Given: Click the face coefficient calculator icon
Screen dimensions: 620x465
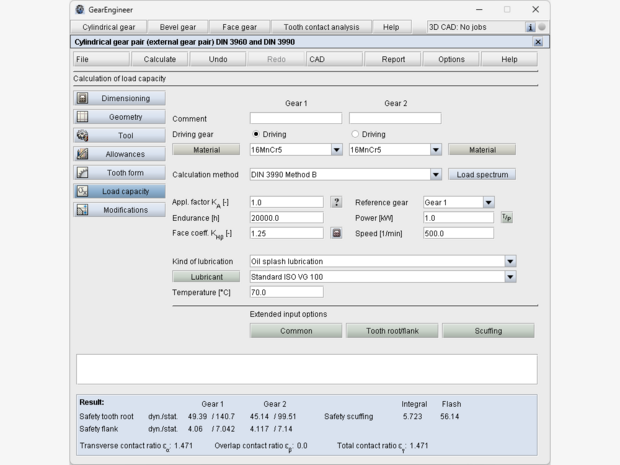Looking at the screenshot, I should click(336, 233).
